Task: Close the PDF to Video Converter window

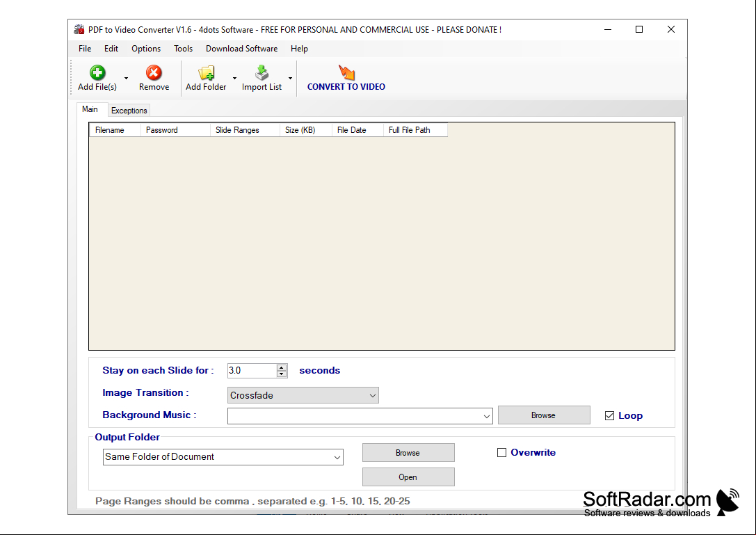Action: [x=670, y=29]
